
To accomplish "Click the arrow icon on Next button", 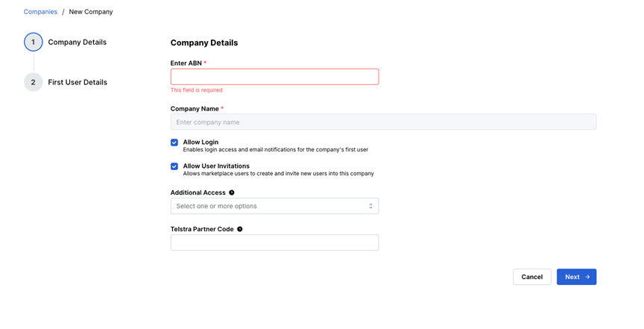I will click(587, 277).
